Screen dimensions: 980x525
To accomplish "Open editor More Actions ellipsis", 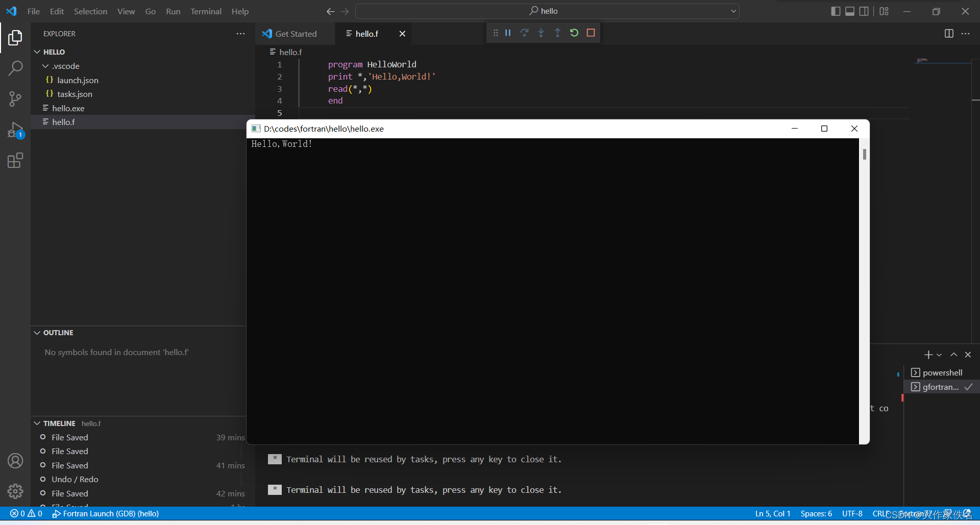I will click(965, 34).
